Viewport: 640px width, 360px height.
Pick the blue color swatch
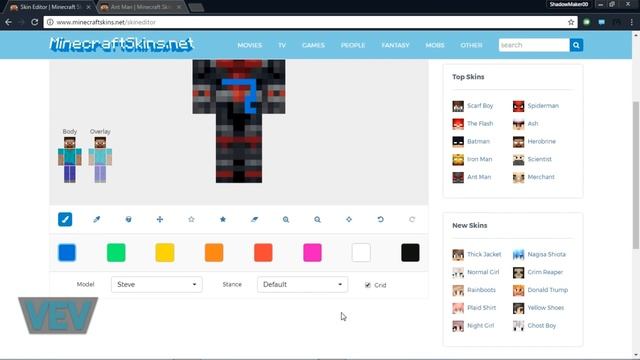click(x=67, y=253)
